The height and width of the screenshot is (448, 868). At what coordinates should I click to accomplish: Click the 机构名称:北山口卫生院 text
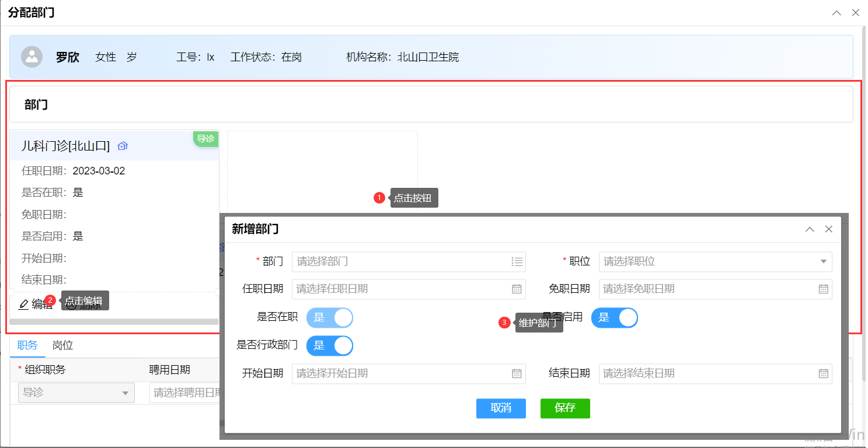tap(403, 57)
